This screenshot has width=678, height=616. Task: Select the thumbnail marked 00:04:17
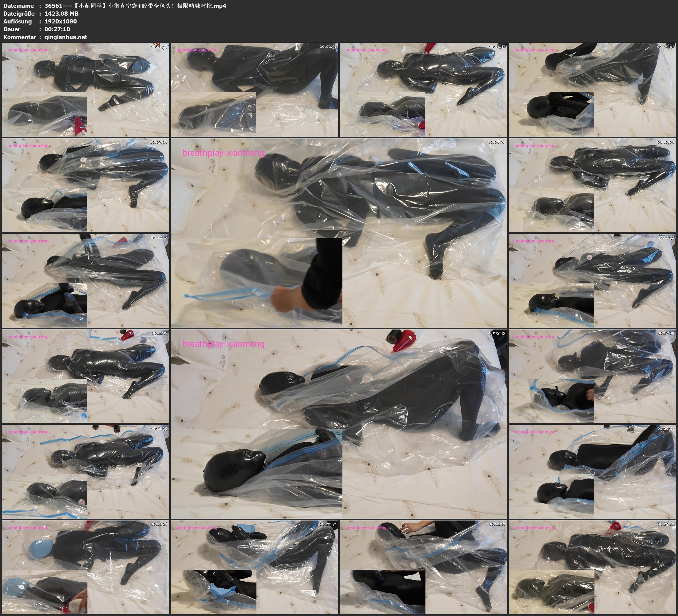click(x=424, y=89)
